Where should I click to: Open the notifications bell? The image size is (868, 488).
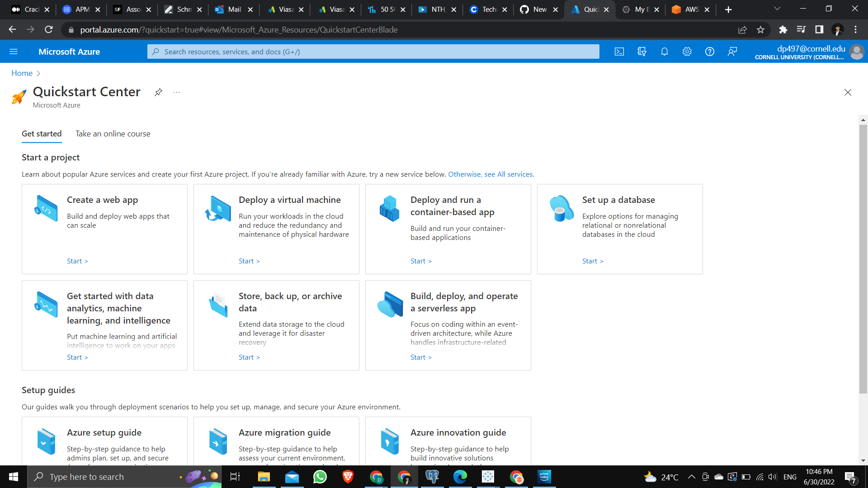(665, 52)
